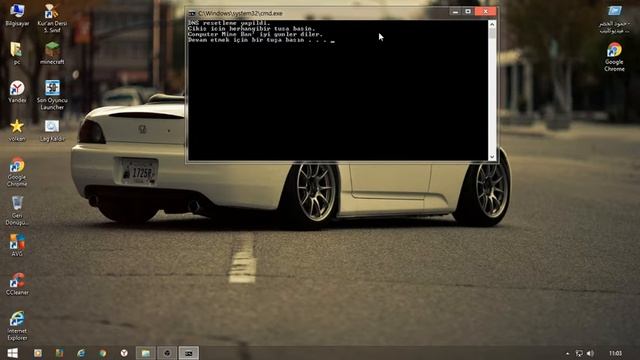Click the 'Devam etmek için bir tuşa basın' line
Screen dimensions: 640x360
(x=258, y=40)
